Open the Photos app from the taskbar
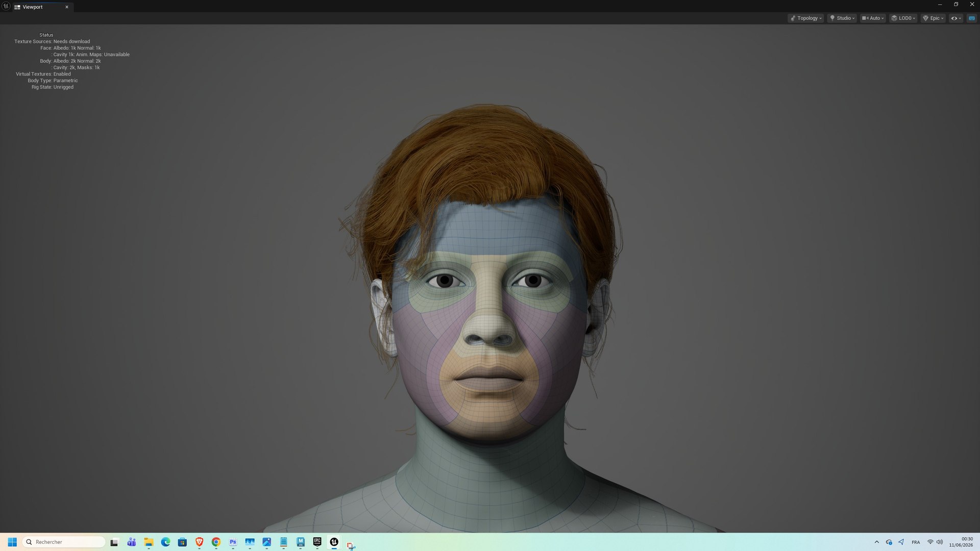Screen dimensions: 980x551 pyautogui.click(x=266, y=542)
